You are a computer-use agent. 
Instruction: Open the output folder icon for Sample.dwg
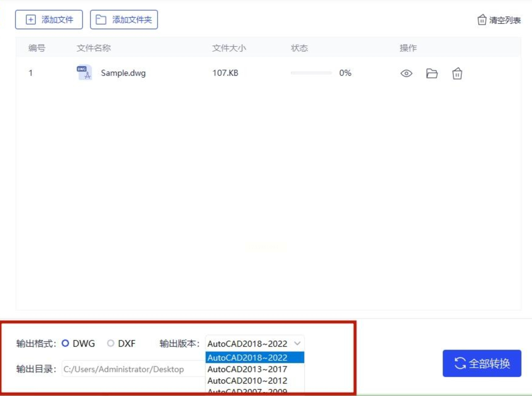pos(432,74)
